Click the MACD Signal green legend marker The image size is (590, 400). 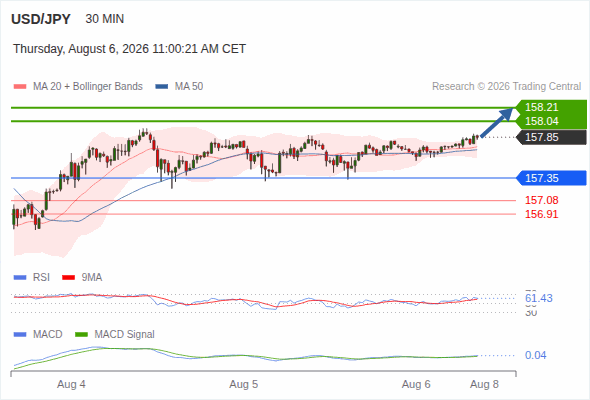click(x=82, y=334)
